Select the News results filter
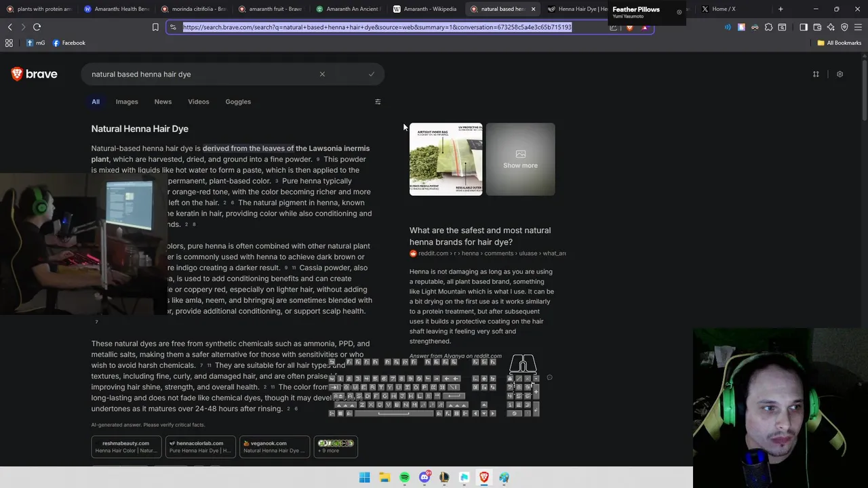Viewport: 868px width, 488px height. point(163,102)
